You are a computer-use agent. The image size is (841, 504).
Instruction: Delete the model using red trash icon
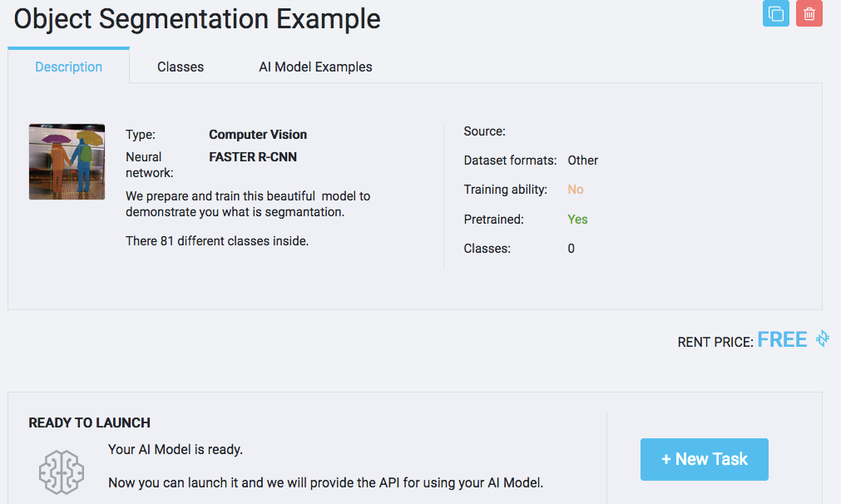tap(809, 14)
